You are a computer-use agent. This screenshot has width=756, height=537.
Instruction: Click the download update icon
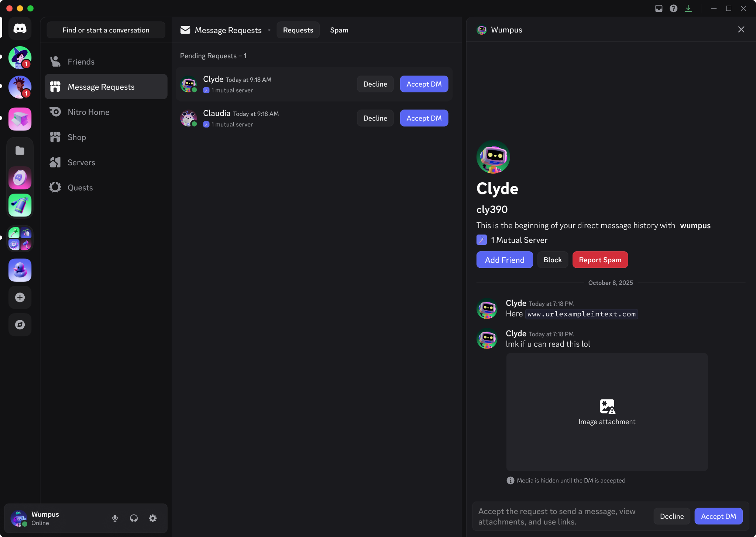point(688,8)
